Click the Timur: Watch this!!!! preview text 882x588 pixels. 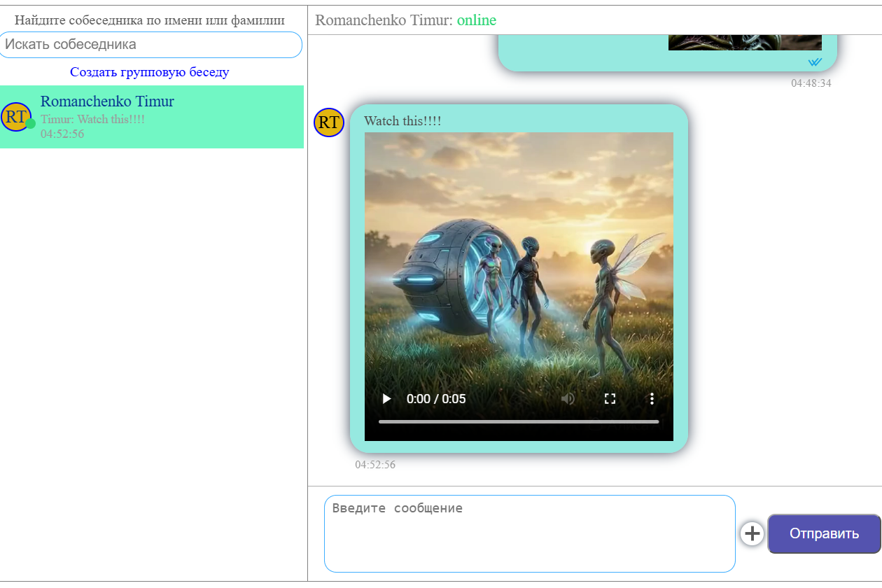click(92, 119)
